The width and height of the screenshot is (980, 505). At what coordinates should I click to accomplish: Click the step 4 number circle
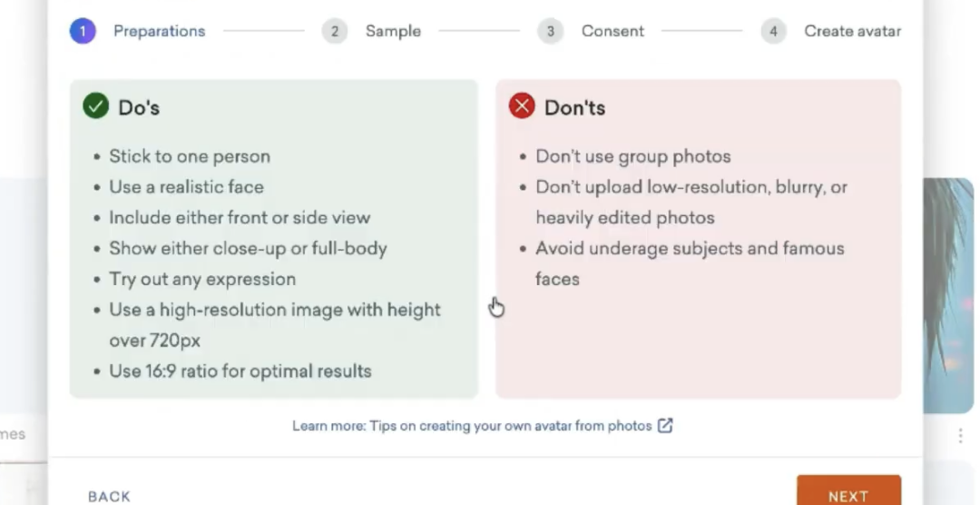pyautogui.click(x=773, y=31)
